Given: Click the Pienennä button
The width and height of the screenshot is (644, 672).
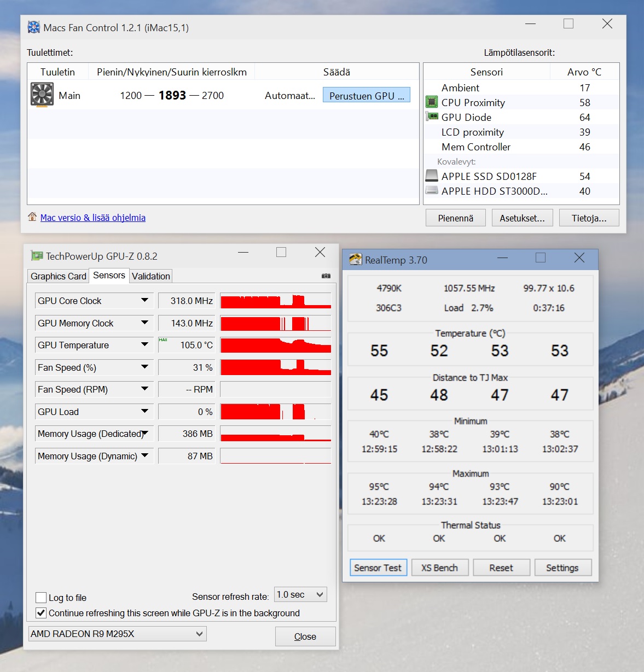Looking at the screenshot, I should click(x=456, y=218).
